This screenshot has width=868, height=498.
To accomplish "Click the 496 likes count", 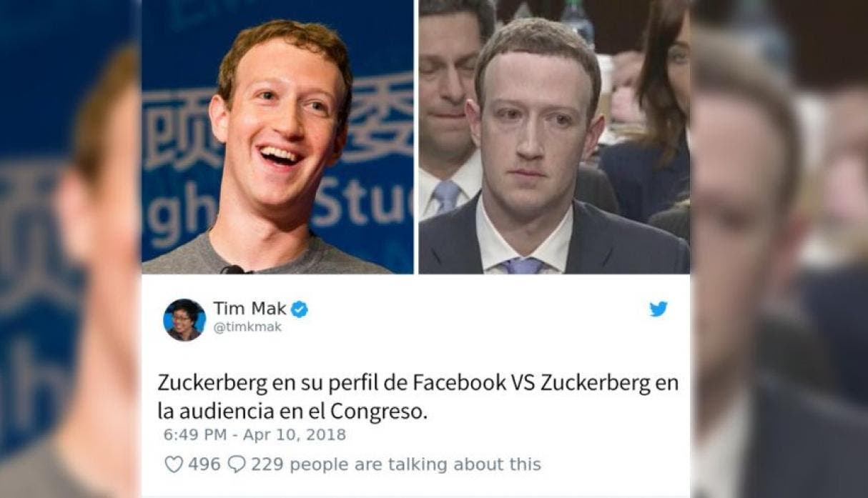I will pos(204,464).
